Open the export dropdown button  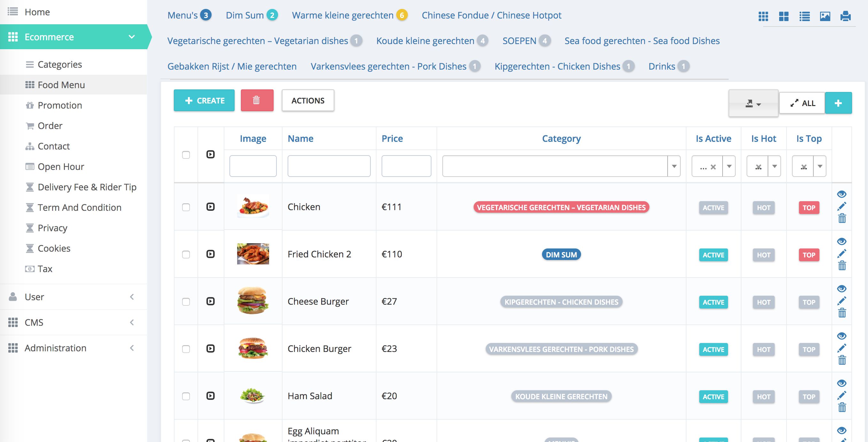tap(753, 103)
